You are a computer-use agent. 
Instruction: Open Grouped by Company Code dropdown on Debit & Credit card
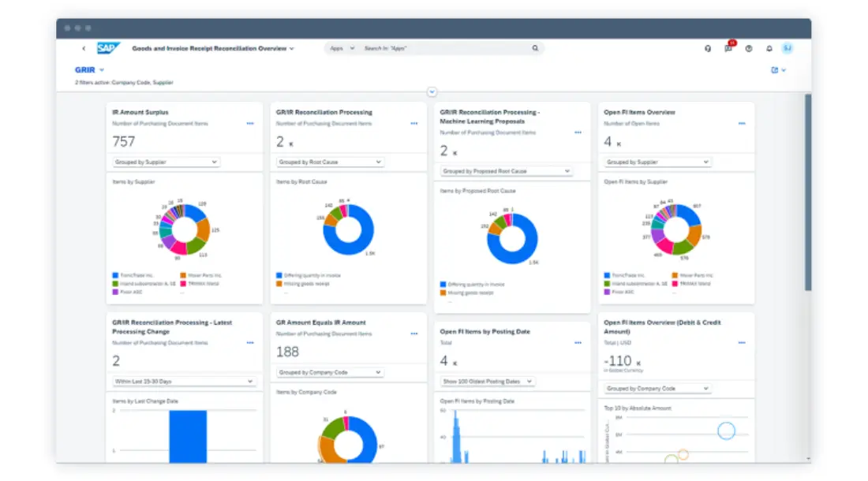(657, 389)
